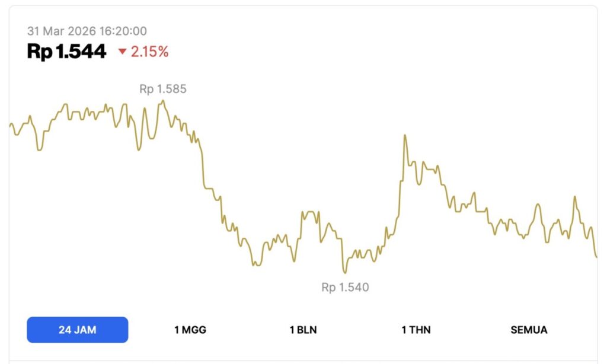Click the first sharp dip near chart start
The width and height of the screenshot is (607, 364).
39,149
